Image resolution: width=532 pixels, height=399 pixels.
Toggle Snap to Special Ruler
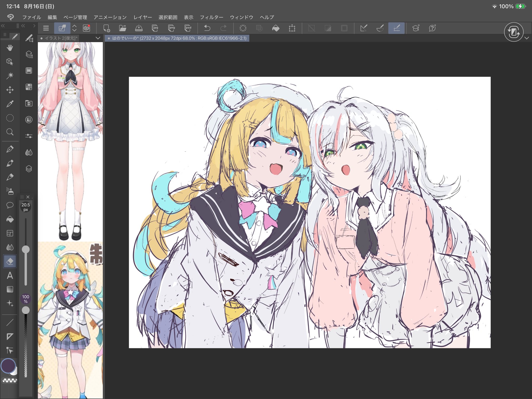(x=380, y=28)
